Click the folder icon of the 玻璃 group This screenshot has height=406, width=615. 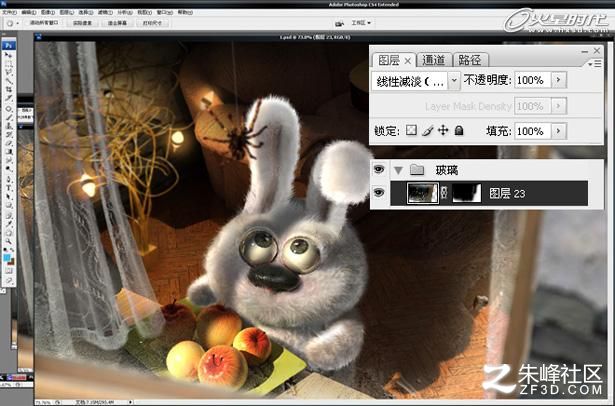(417, 169)
